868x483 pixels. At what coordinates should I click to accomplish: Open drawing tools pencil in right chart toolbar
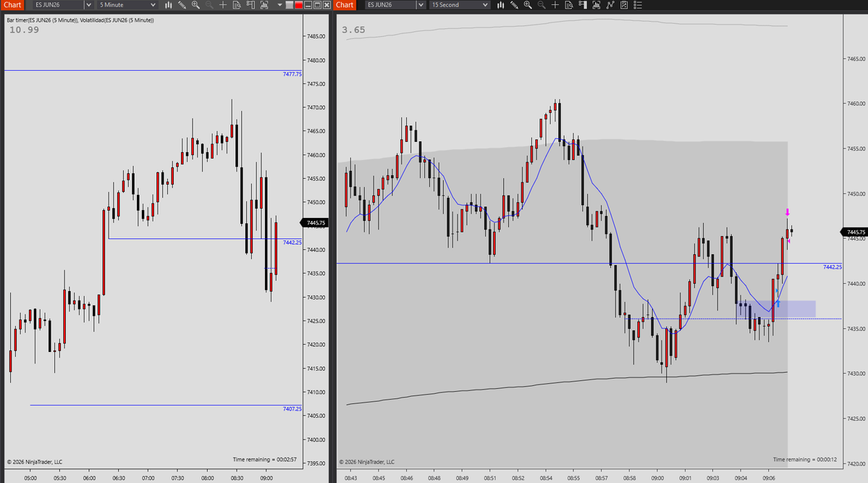[x=514, y=5]
